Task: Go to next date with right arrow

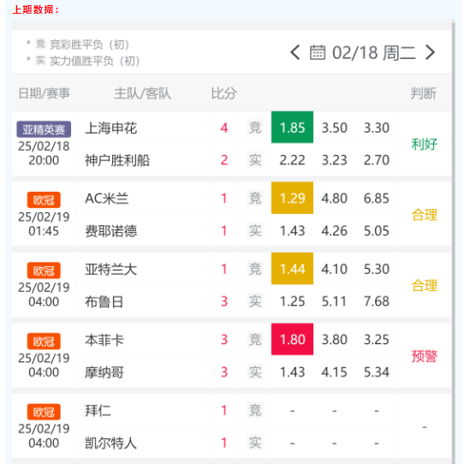Action: 430,52
